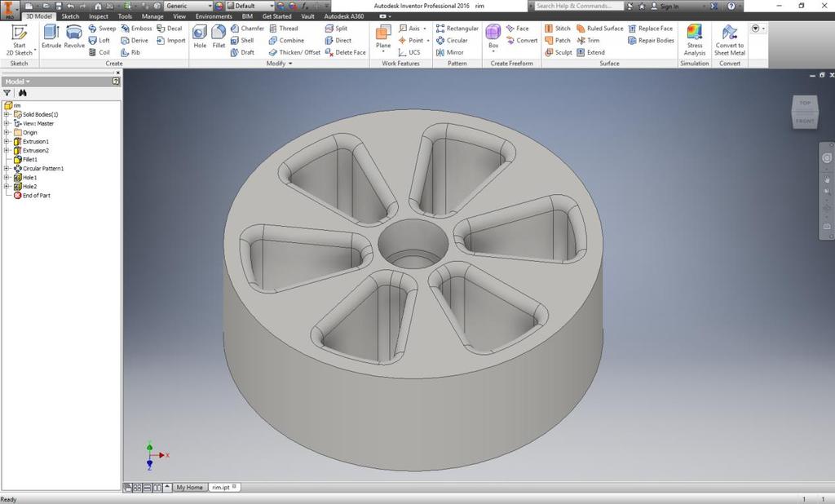
Task: Choose the Loft command
Action: point(99,41)
